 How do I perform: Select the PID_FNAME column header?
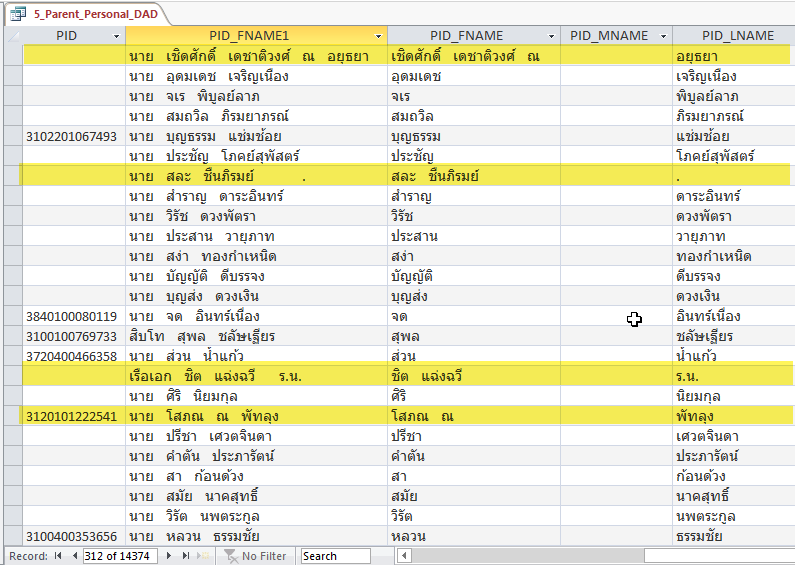pos(472,36)
